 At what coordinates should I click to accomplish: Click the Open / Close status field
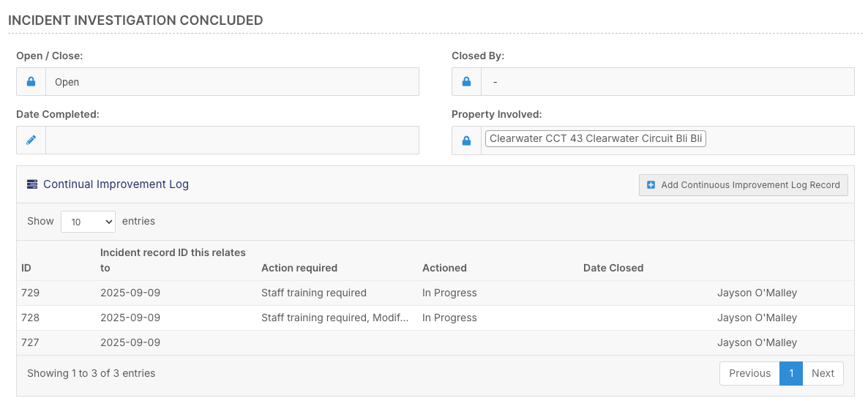click(x=232, y=82)
